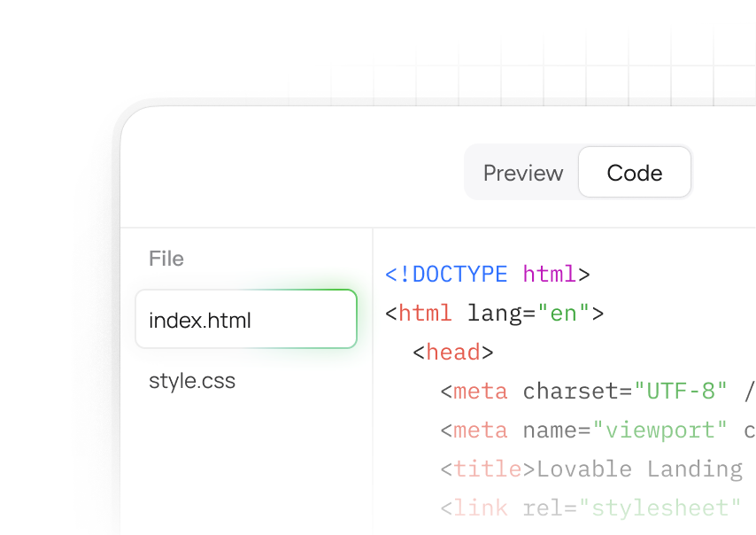Click the File panel header label
The image size is (756, 535).
[x=166, y=259]
